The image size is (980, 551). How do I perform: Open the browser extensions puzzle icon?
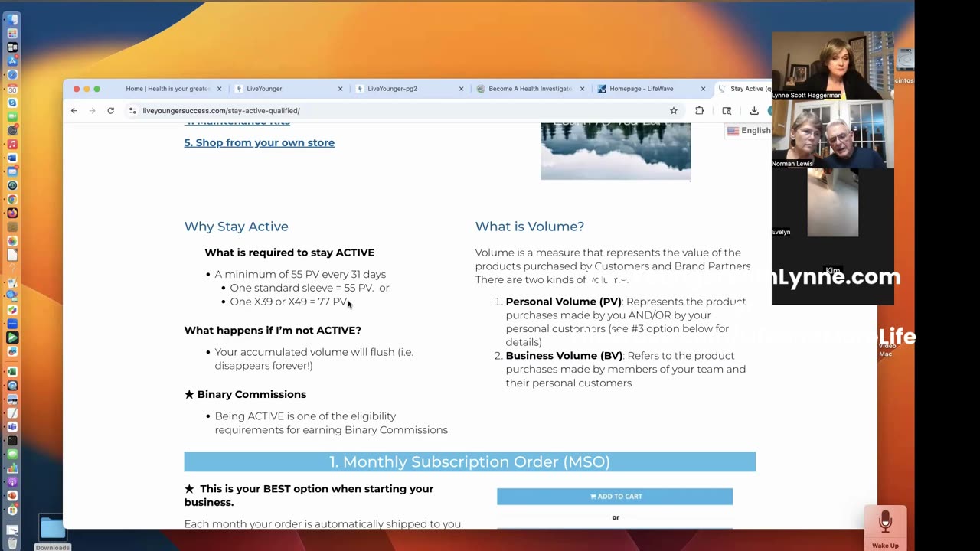pos(700,111)
